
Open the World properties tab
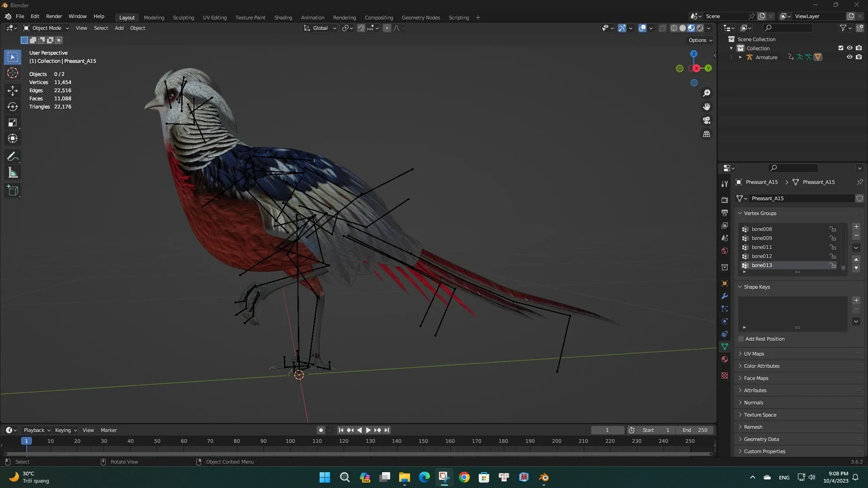pos(725,251)
